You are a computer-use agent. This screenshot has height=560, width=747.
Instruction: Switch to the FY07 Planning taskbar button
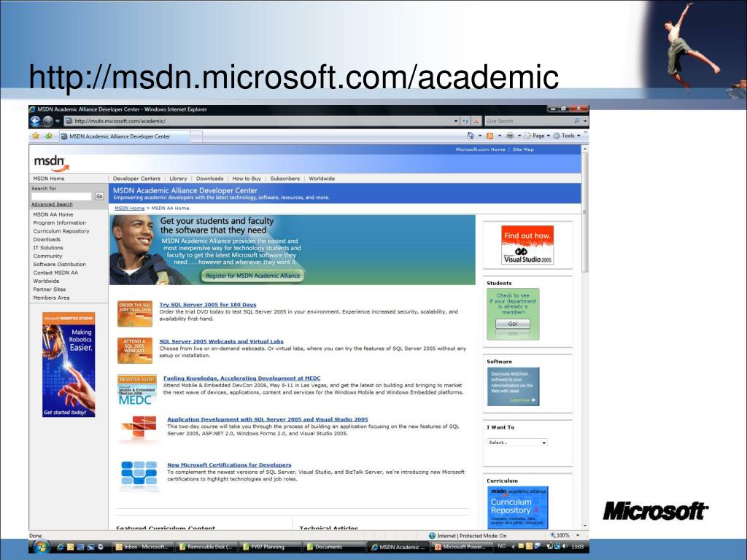(269, 547)
